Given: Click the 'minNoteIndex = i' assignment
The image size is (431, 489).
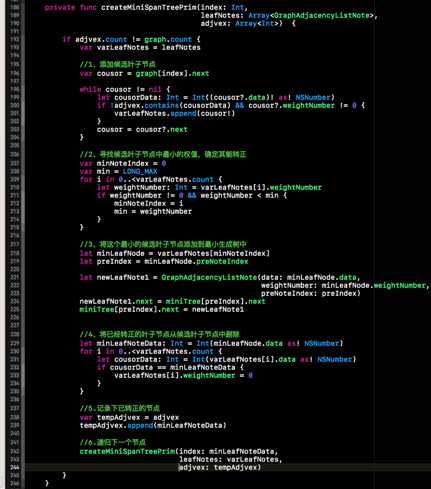Looking at the screenshot, I should (149, 203).
